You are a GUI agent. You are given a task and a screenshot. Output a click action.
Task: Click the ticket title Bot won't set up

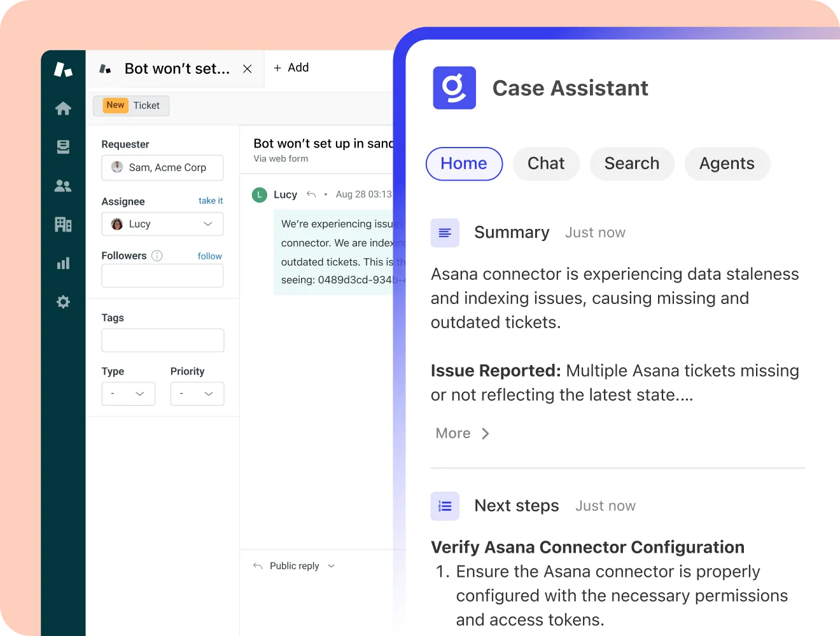(323, 144)
